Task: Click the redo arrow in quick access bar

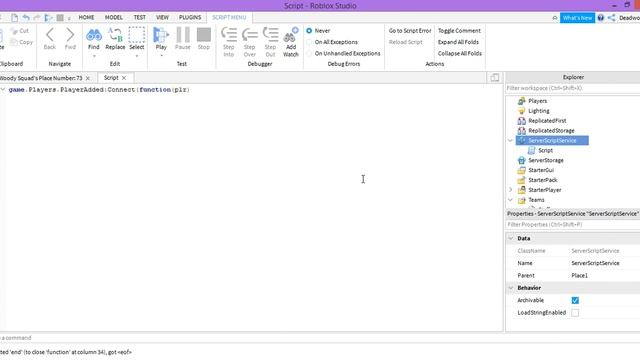Action: [37, 18]
